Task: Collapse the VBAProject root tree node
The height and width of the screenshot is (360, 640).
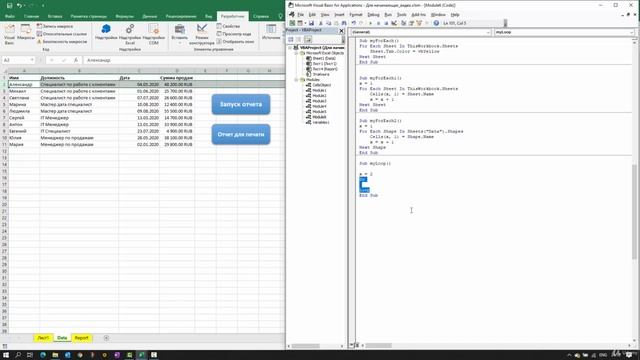Action: pyautogui.click(x=290, y=48)
